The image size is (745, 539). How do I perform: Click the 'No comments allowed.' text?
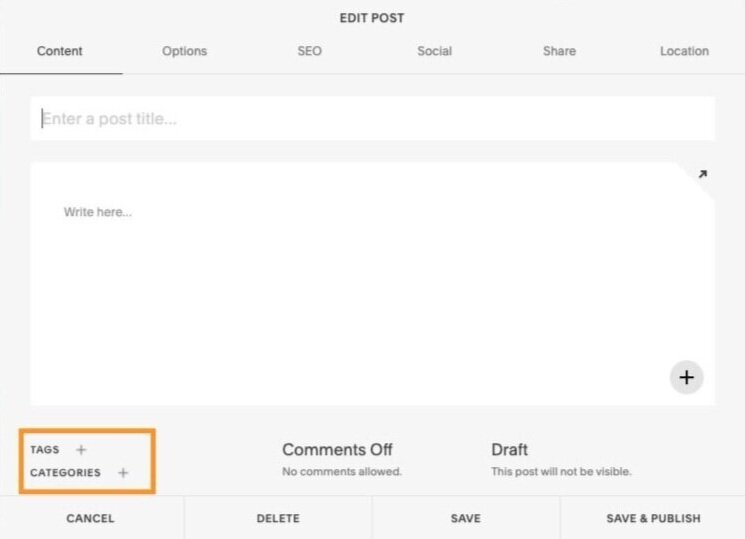(x=342, y=472)
